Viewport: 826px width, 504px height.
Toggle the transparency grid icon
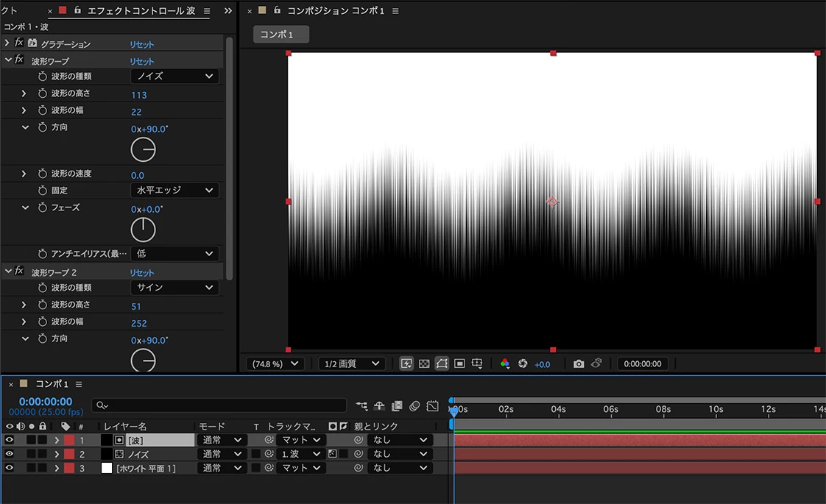424,363
